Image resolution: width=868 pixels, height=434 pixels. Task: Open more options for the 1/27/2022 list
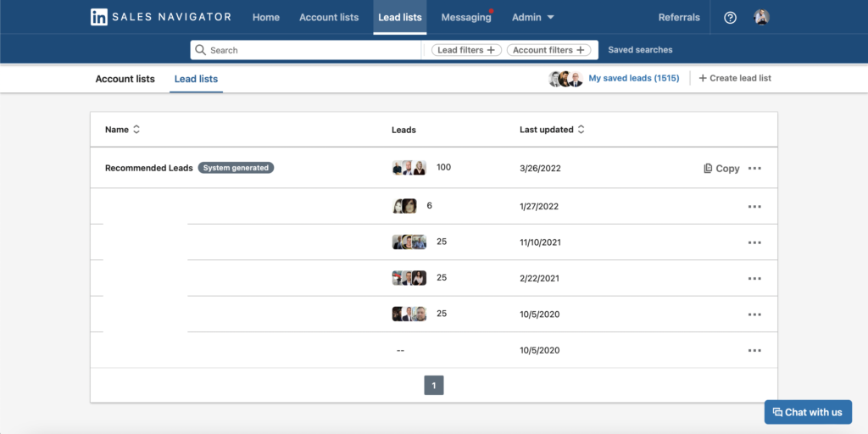[754, 207]
